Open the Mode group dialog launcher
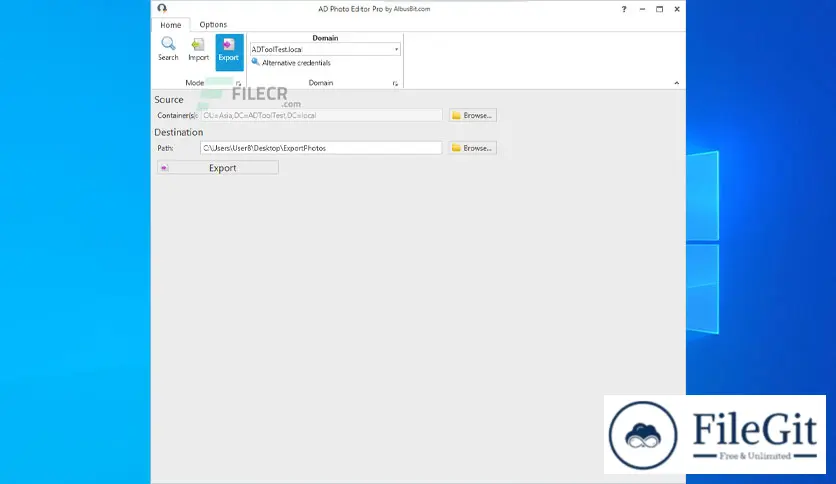Screen dimensions: 836x484 (x=238, y=84)
